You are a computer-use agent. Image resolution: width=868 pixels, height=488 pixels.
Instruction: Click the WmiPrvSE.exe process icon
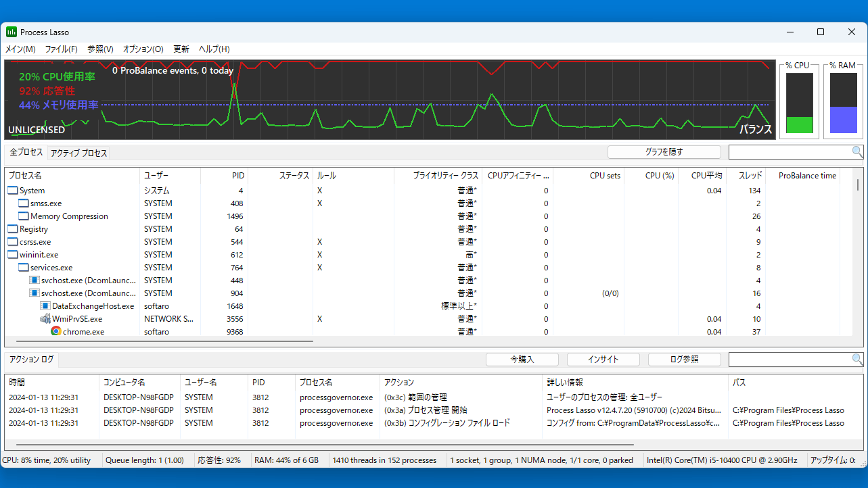pos(45,319)
